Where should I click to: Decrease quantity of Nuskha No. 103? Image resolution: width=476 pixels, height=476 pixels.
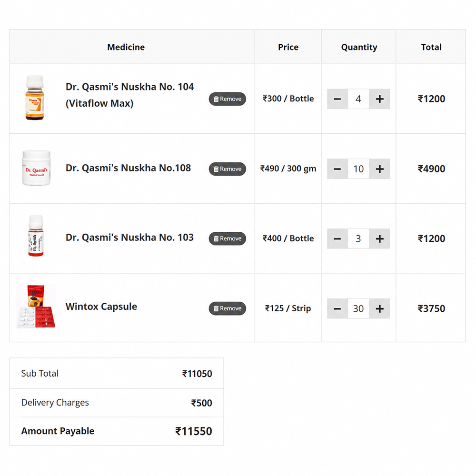click(x=337, y=238)
